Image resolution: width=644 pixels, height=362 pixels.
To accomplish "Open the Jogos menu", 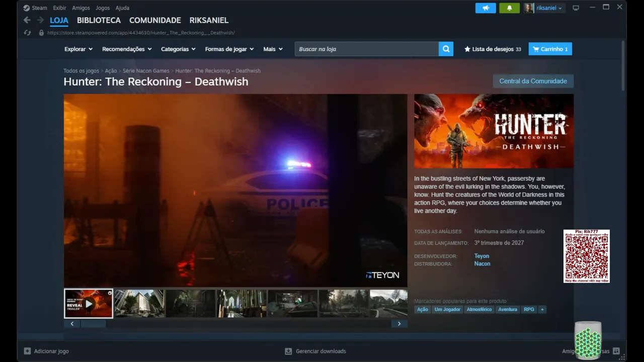I will (x=103, y=8).
